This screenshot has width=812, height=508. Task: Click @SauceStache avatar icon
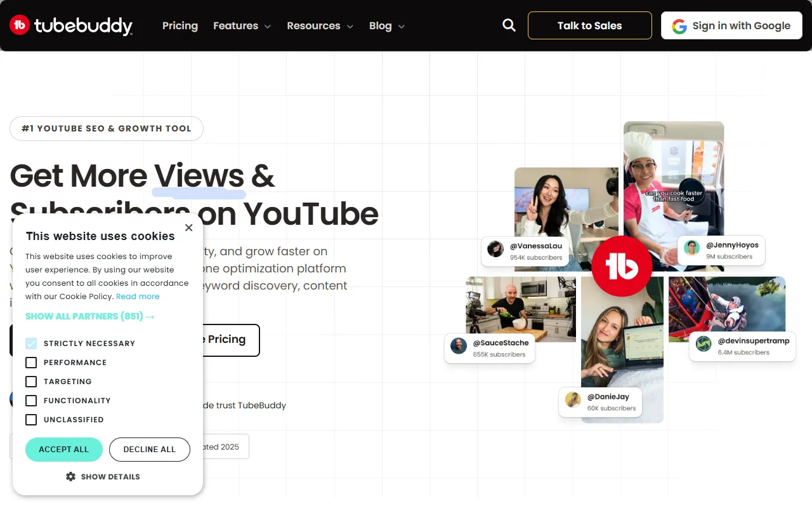pos(459,346)
